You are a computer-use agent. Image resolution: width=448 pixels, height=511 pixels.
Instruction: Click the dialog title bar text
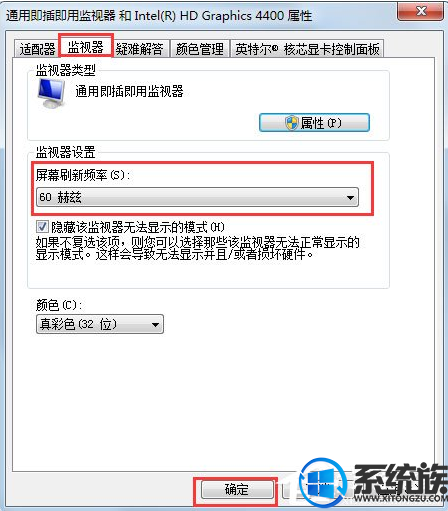pos(159,15)
